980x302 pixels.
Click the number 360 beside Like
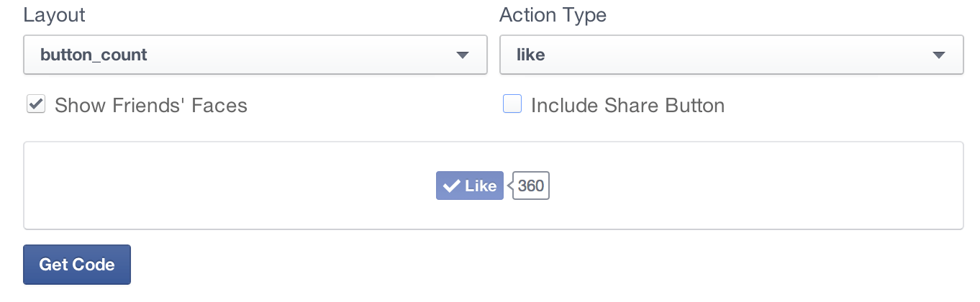pyautogui.click(x=531, y=186)
